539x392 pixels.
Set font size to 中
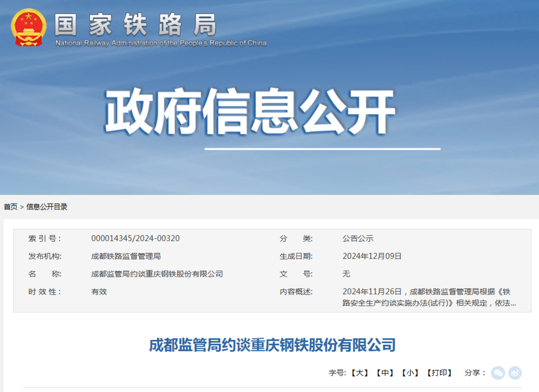click(x=385, y=373)
